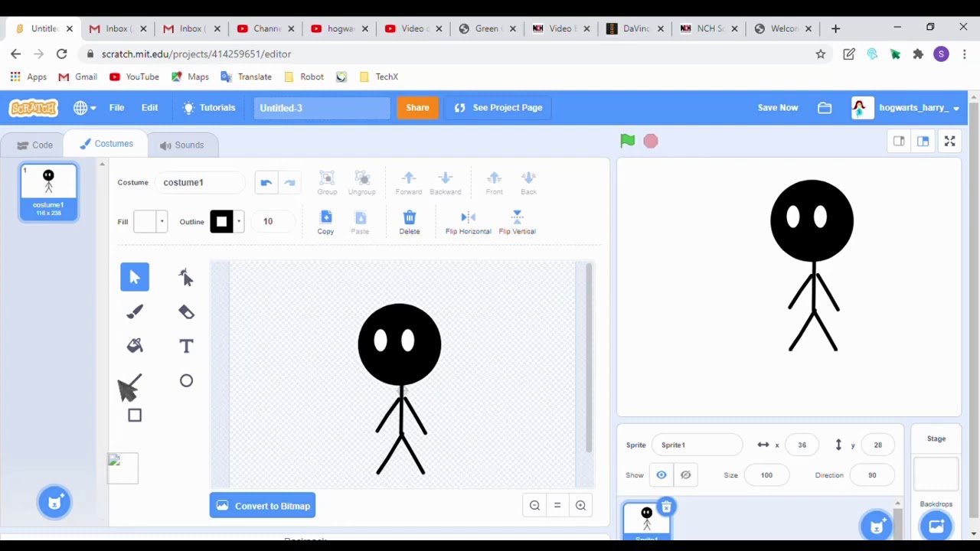
Task: Click the green flag to run
Action: [x=628, y=141]
